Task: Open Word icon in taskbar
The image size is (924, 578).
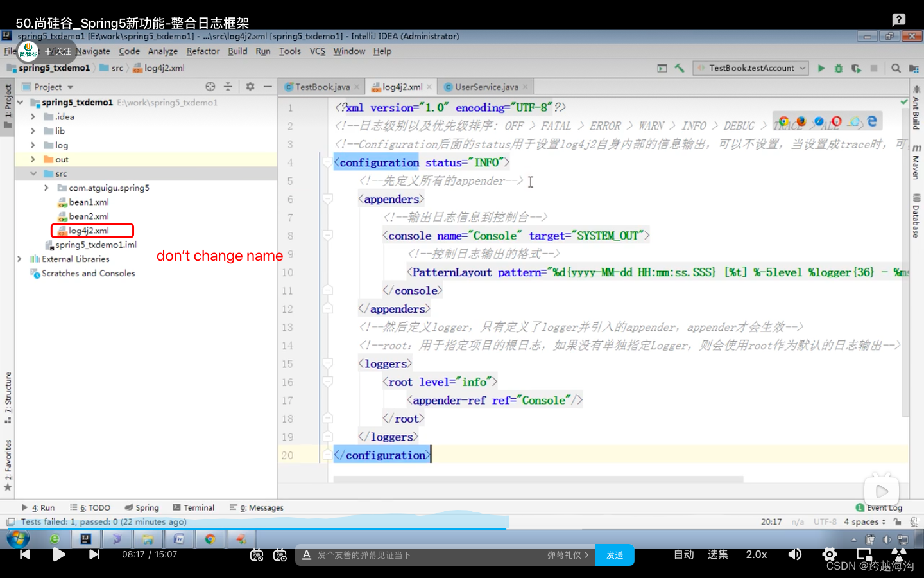Action: pos(179,539)
